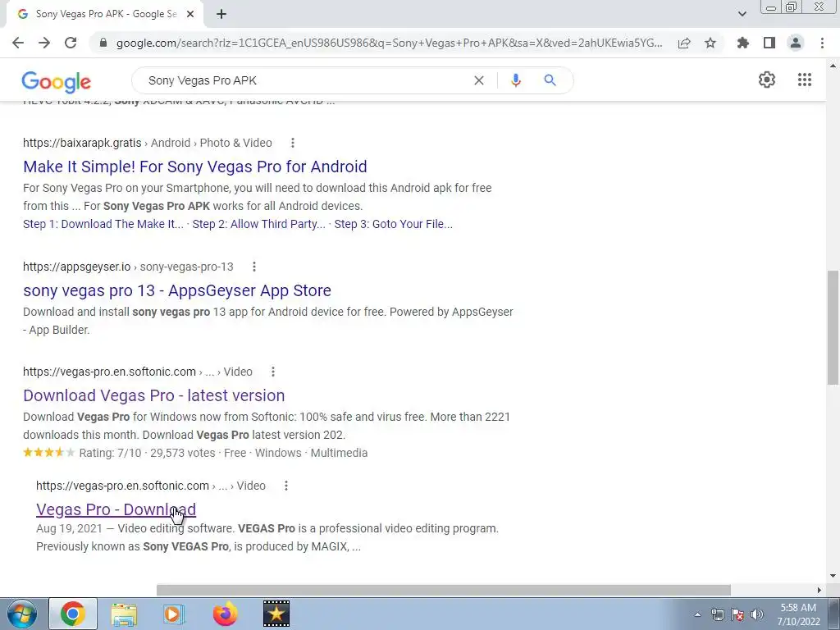Click the browser address bar URL
The image size is (840, 630).
click(389, 43)
